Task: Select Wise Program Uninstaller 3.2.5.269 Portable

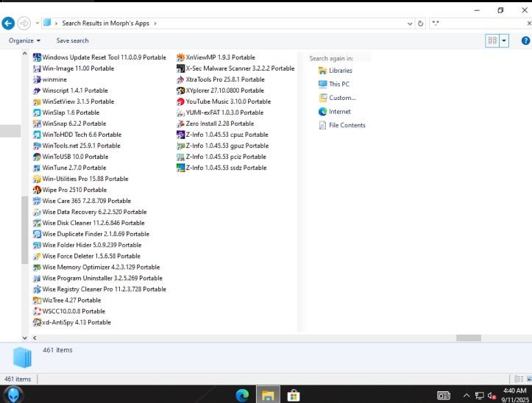Action: click(x=98, y=278)
